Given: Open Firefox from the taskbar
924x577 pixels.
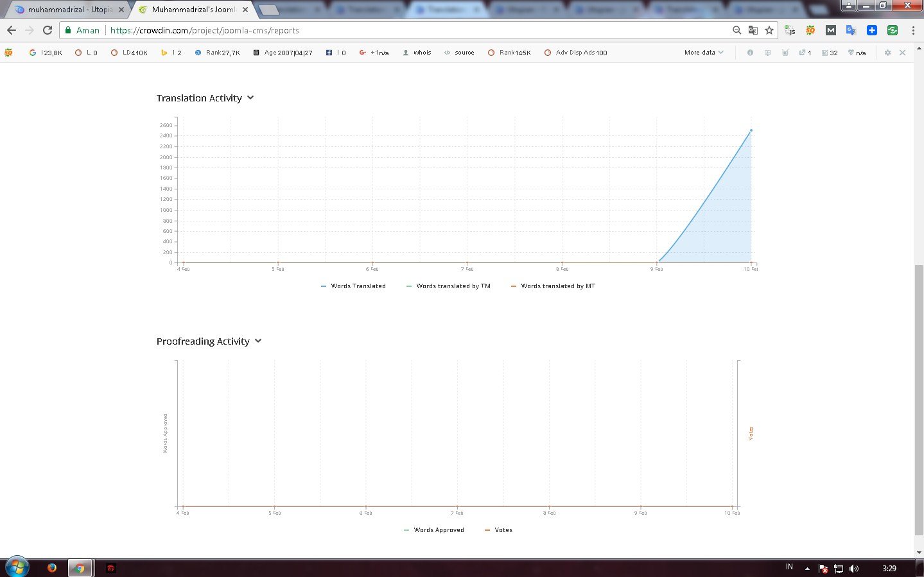Looking at the screenshot, I should tap(52, 568).
